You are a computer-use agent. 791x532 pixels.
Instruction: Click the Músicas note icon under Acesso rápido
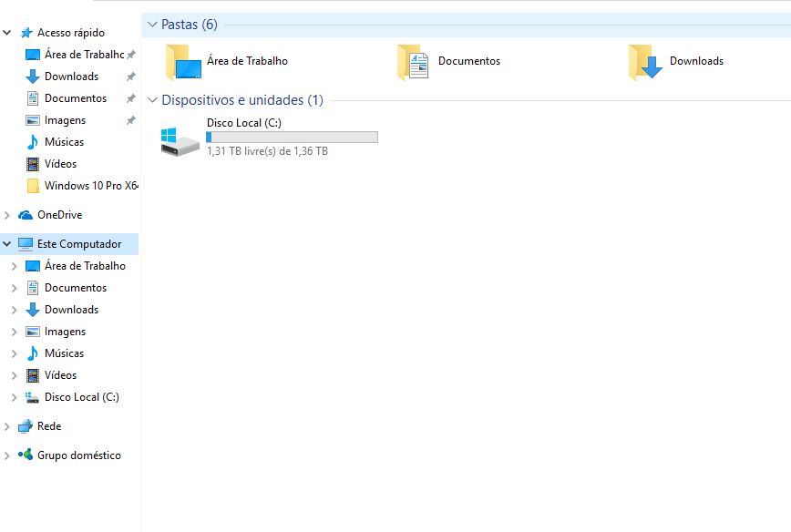tap(33, 142)
